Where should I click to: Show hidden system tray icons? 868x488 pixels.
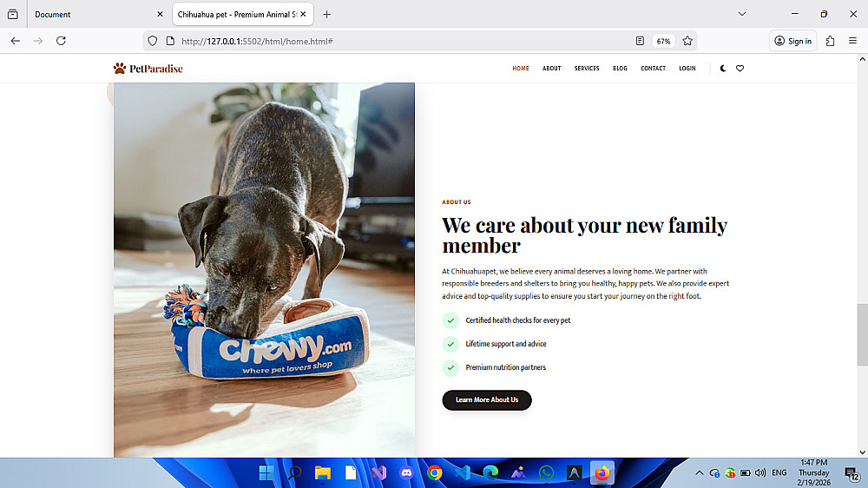699,473
